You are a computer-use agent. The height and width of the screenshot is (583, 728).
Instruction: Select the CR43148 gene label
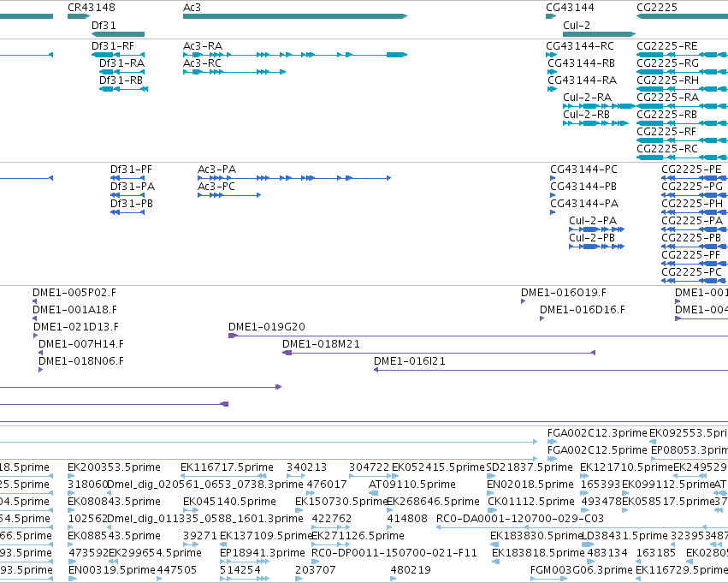(x=92, y=8)
